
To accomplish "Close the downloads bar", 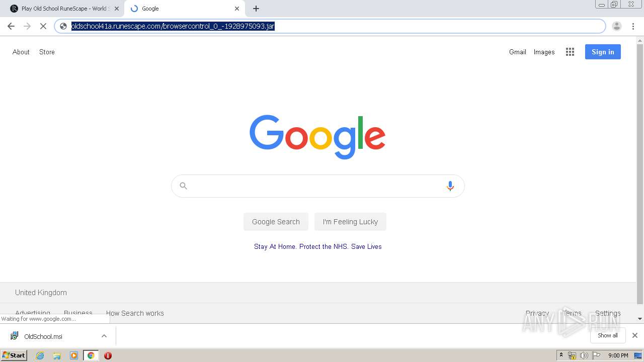I will (x=635, y=335).
